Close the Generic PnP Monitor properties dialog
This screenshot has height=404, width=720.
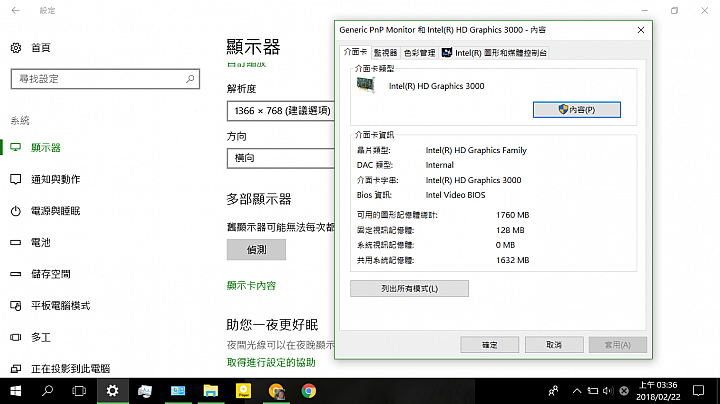click(x=641, y=30)
